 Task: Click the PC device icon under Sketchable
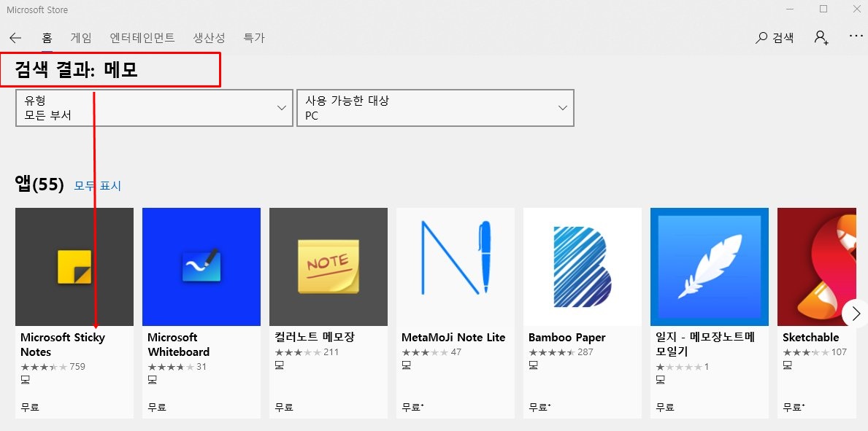787,365
